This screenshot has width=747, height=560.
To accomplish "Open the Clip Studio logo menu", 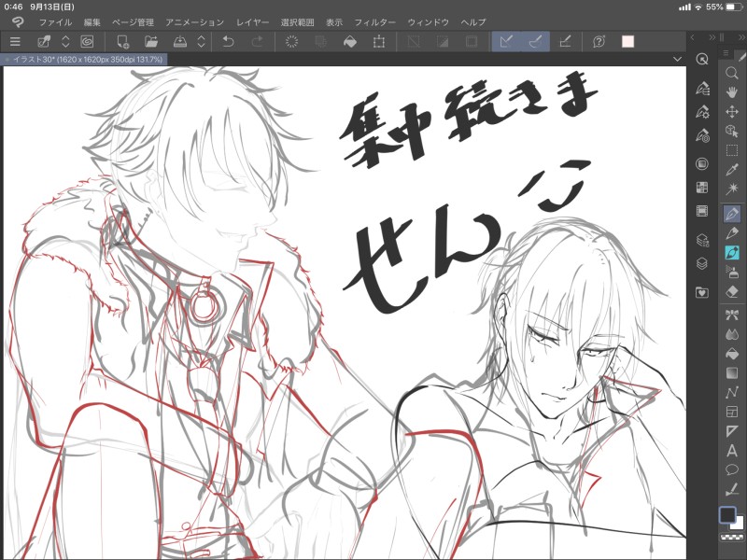I will [x=18, y=21].
